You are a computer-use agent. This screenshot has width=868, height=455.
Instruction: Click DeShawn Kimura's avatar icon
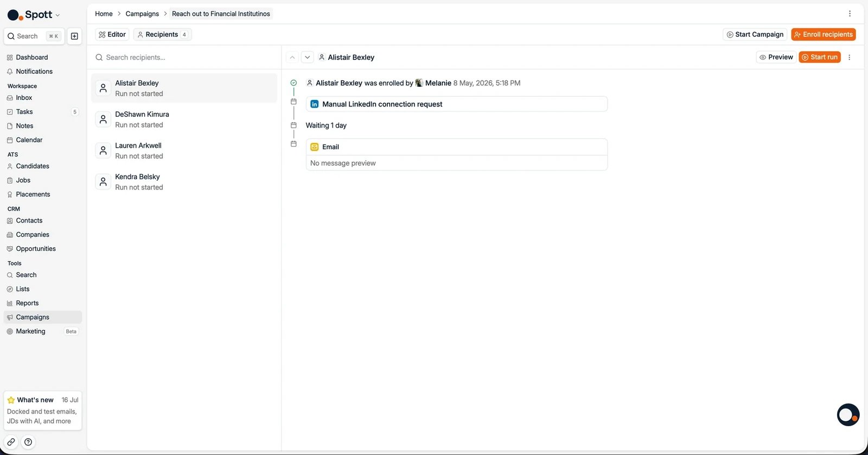[103, 119]
